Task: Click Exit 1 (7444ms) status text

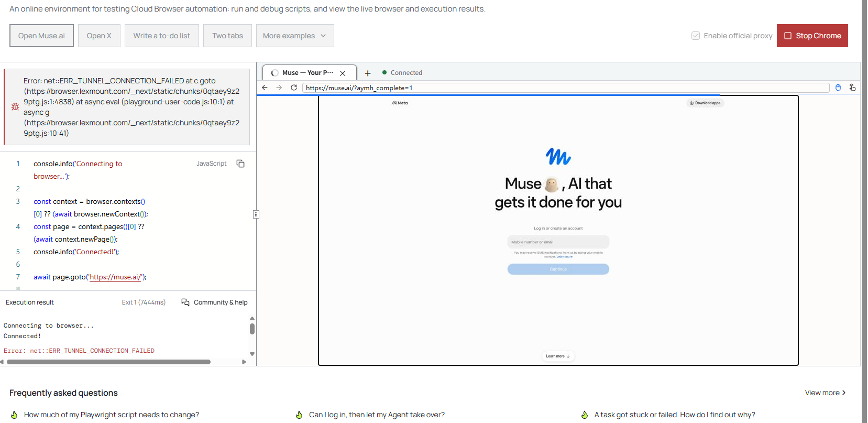Action: tap(144, 302)
